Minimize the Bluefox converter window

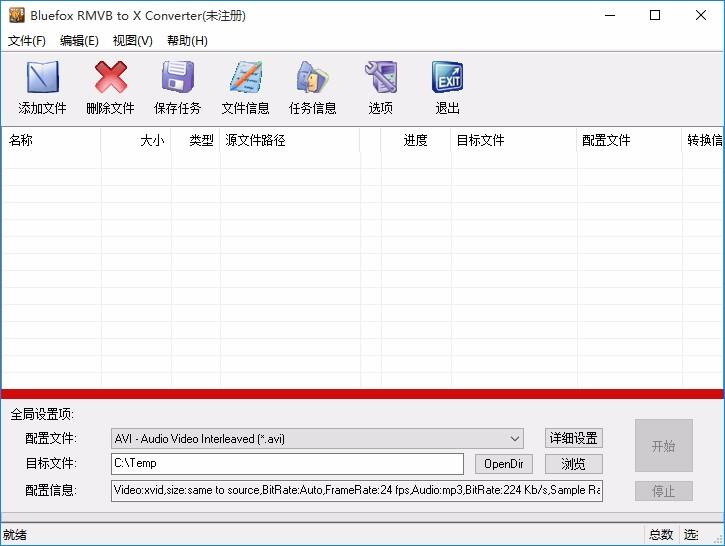(610, 15)
